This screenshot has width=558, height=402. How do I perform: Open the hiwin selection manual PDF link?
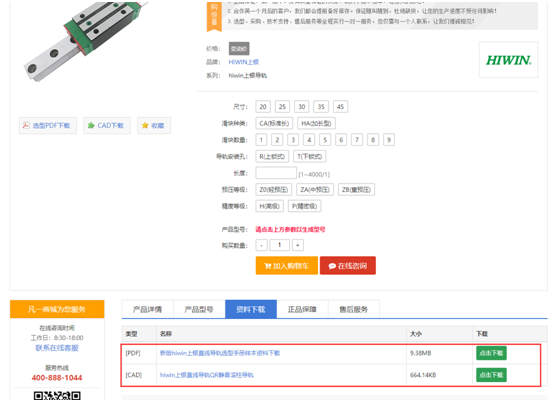220,353
